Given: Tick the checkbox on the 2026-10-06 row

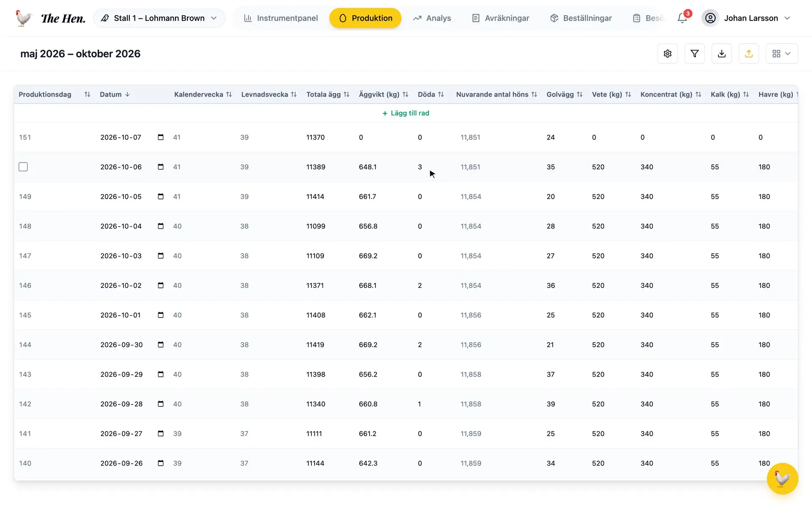Looking at the screenshot, I should [23, 167].
